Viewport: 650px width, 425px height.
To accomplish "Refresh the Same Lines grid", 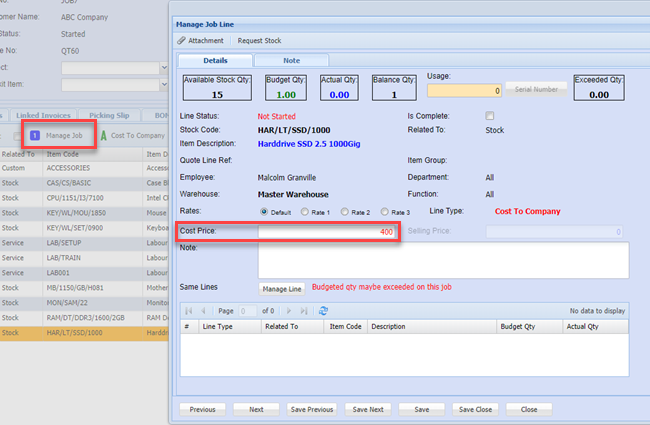I will point(323,311).
